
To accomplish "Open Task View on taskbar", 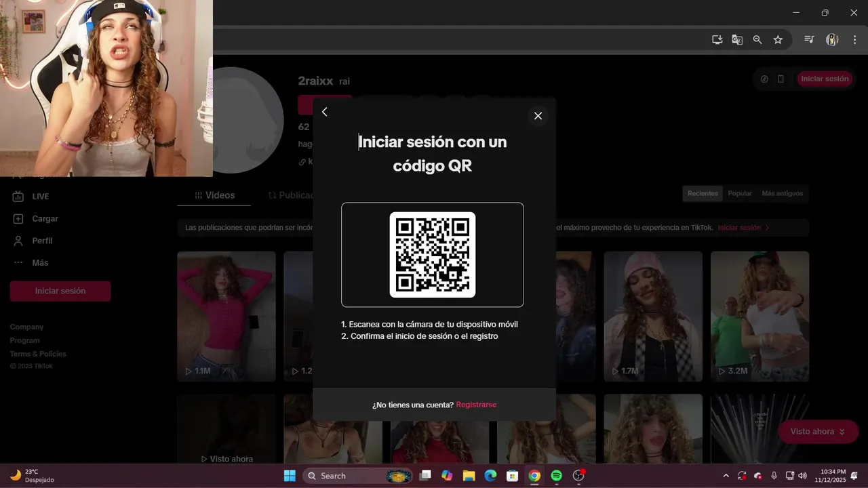I will pos(425,476).
